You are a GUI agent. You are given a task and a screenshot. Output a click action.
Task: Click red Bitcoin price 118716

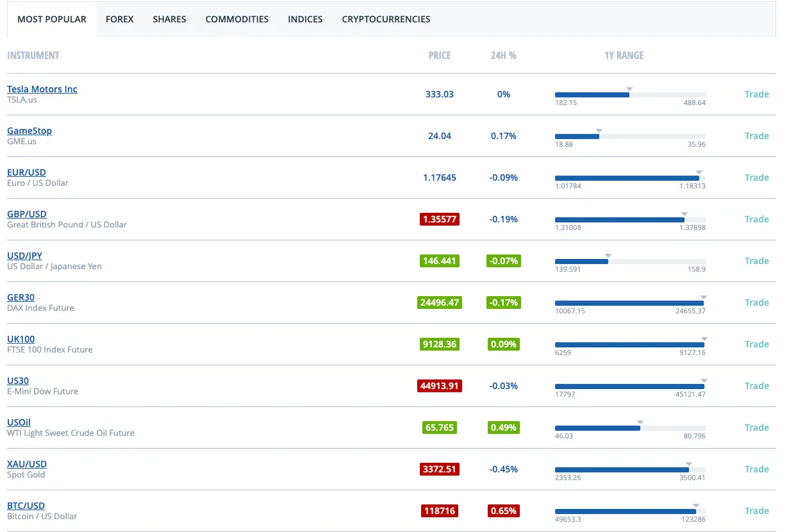tap(440, 511)
